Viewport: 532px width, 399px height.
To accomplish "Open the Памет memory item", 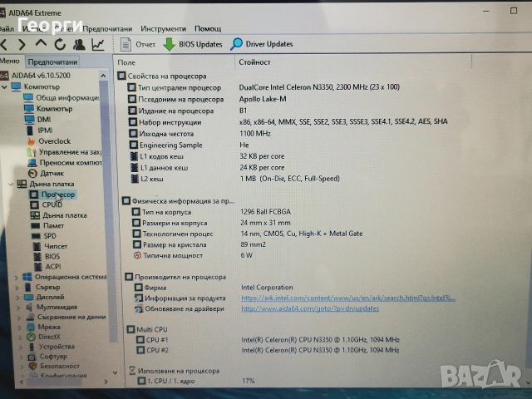I will coord(53,225).
